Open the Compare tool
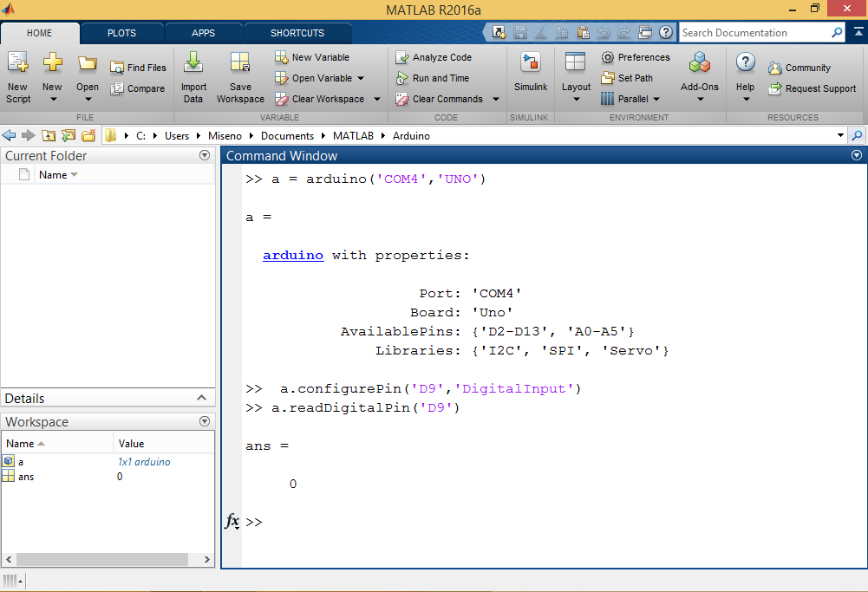This screenshot has width=868, height=592. coord(137,88)
